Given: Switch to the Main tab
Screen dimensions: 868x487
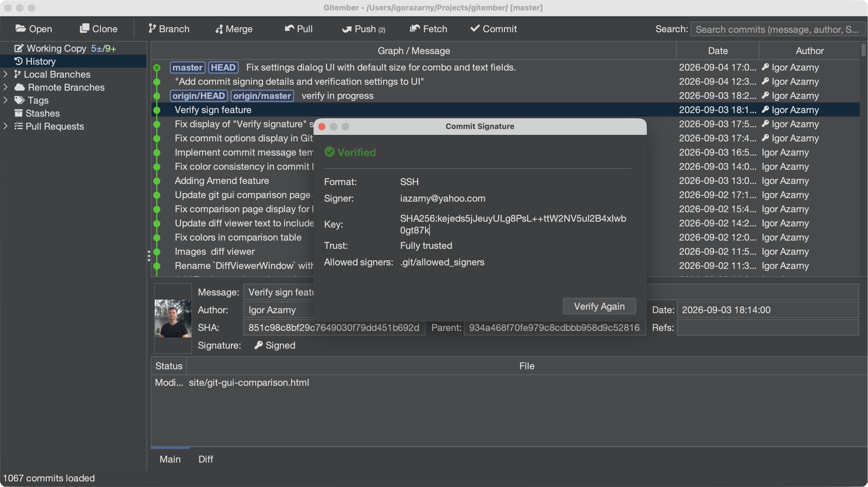Looking at the screenshot, I should 170,459.
